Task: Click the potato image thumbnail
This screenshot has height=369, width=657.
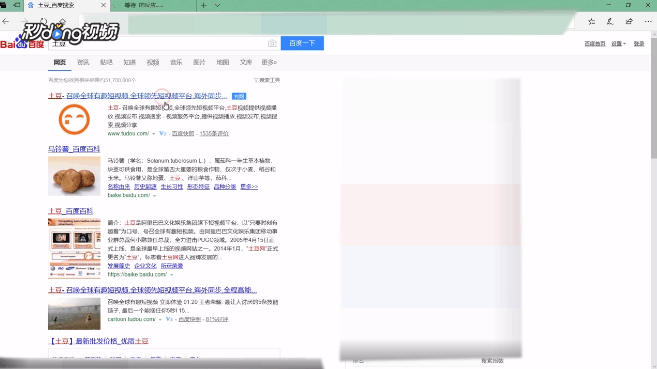Action: point(74,176)
